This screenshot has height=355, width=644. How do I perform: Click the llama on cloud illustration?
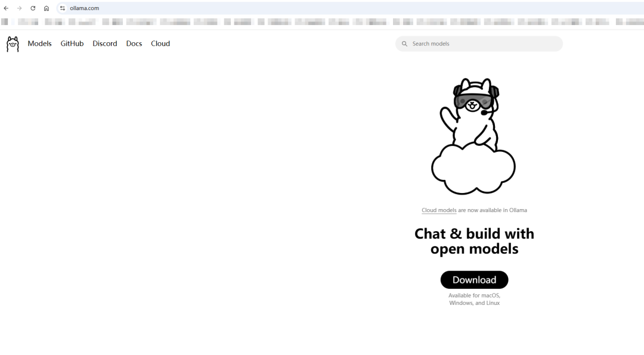[473, 136]
